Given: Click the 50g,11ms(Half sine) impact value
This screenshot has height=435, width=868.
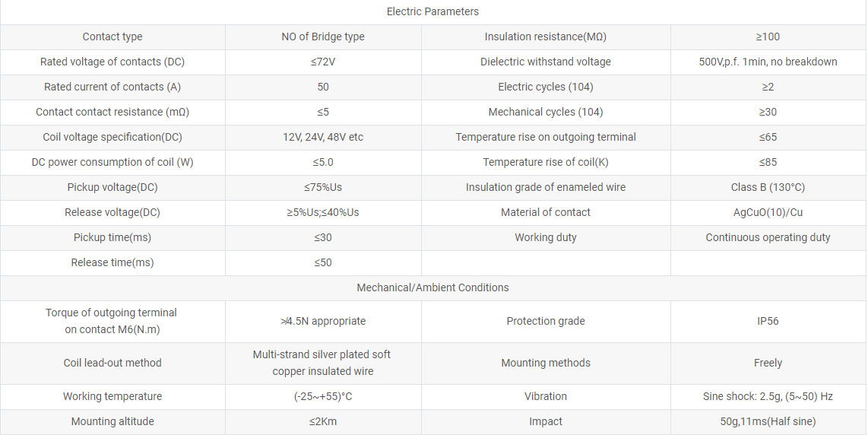Looking at the screenshot, I should (768, 421).
